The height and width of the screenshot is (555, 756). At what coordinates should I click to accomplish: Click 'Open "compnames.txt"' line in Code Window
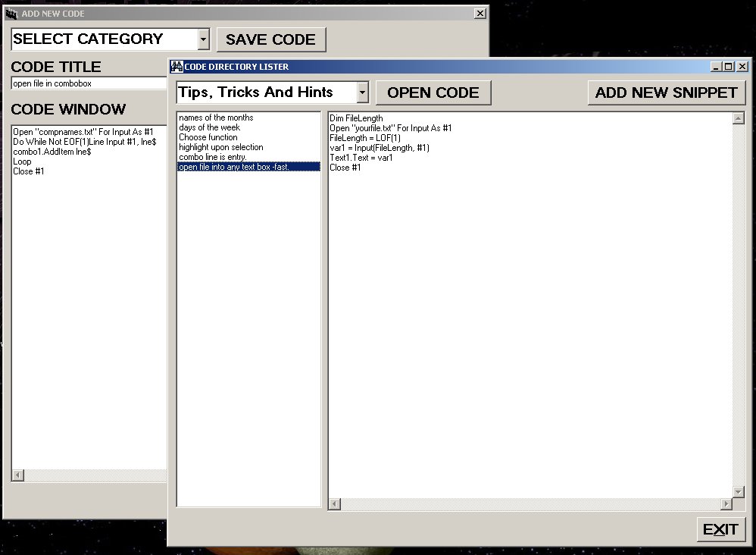point(83,132)
